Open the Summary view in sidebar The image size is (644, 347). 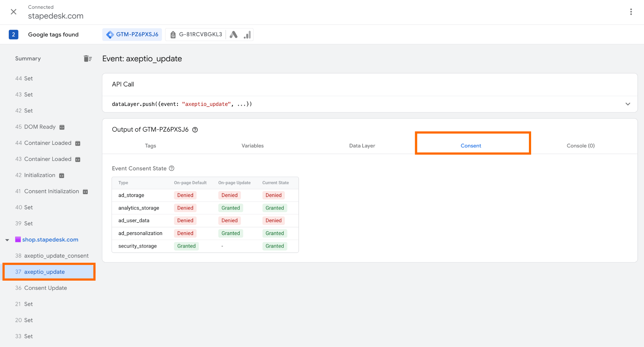pos(28,58)
